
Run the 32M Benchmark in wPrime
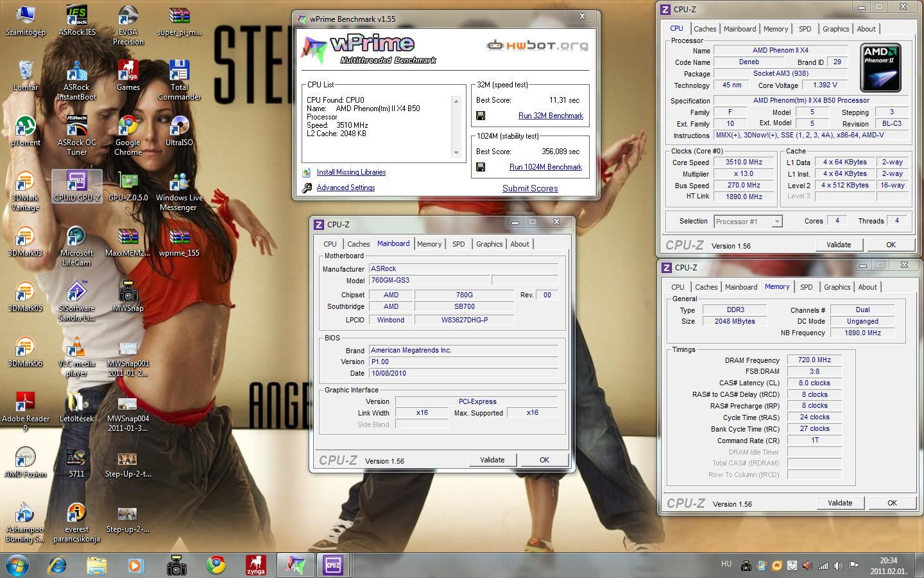551,116
